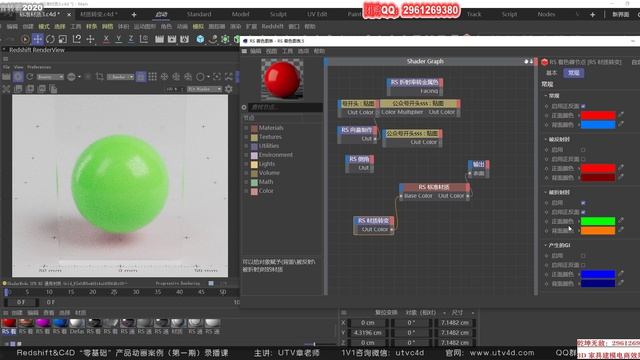The width and height of the screenshot is (640, 360).
Task: Expand the Utilities node category
Action: (x=246, y=146)
